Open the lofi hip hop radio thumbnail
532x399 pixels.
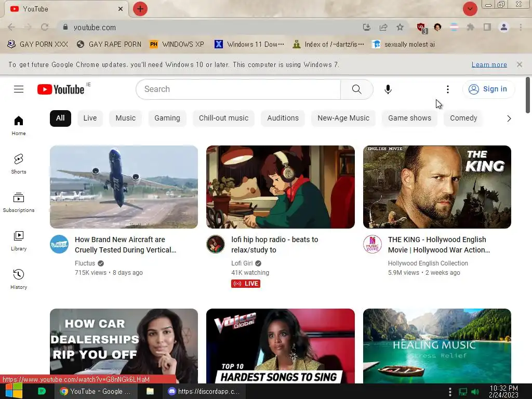(280, 187)
